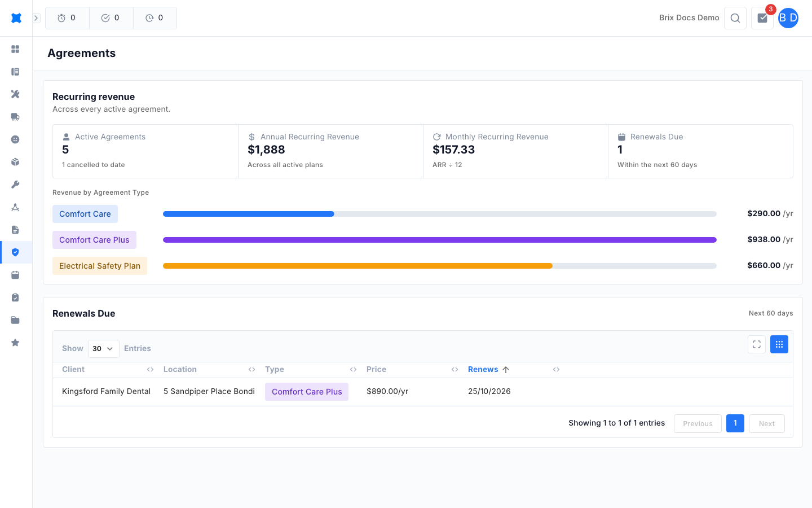Open the Show entries count dropdown
Viewport: 812px width, 508px height.
pyautogui.click(x=104, y=349)
